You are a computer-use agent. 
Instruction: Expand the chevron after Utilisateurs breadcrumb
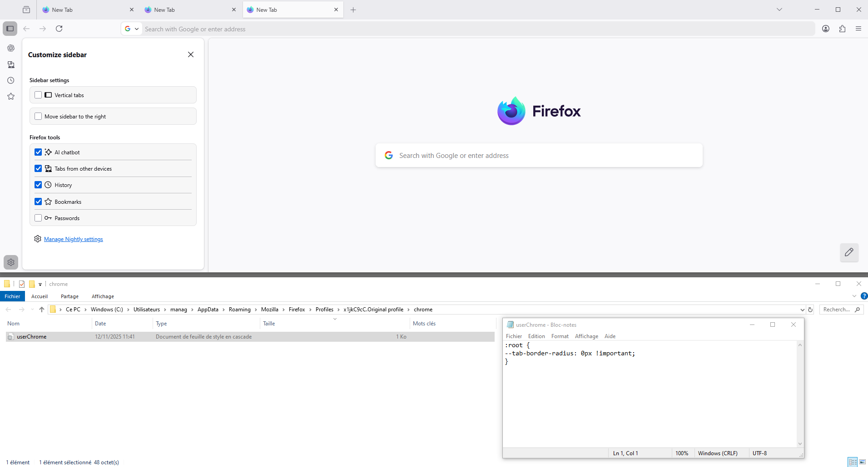(x=165, y=310)
